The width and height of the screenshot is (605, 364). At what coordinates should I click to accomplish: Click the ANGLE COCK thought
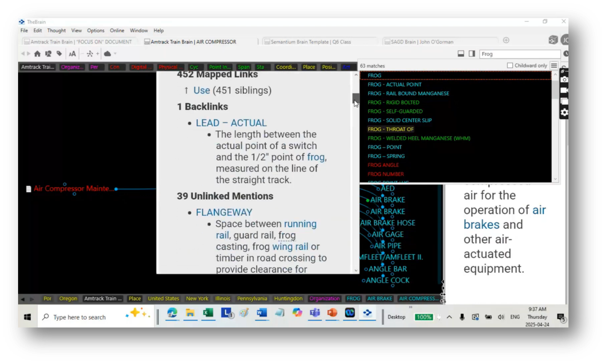388,281
